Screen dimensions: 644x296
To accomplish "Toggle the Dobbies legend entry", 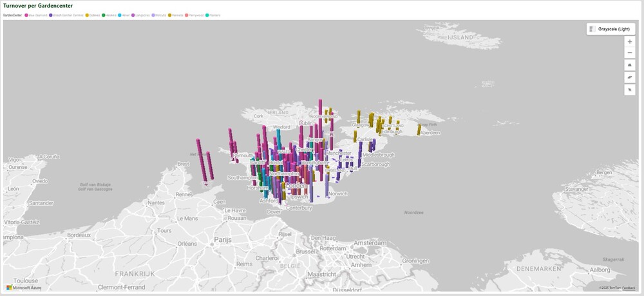I will pyautogui.click(x=94, y=15).
